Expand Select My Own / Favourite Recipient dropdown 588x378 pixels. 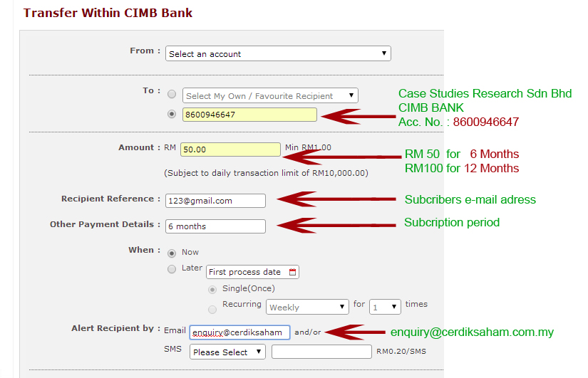coord(270,95)
